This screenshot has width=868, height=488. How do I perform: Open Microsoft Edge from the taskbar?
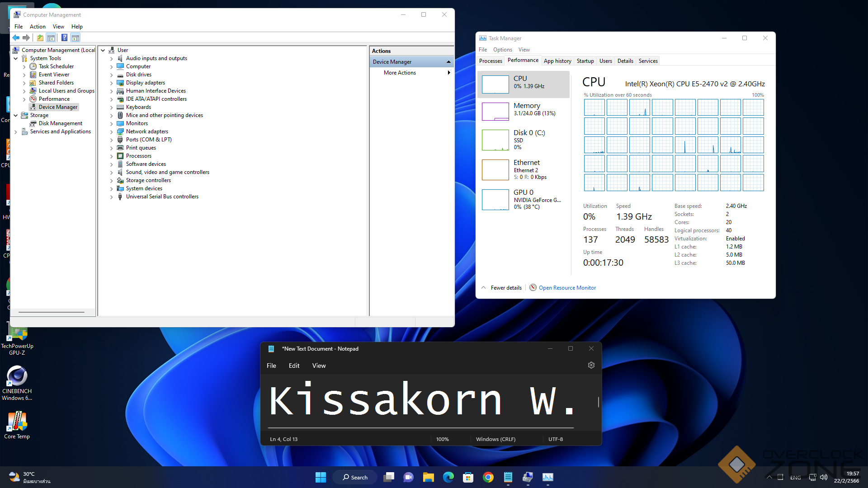tap(448, 477)
